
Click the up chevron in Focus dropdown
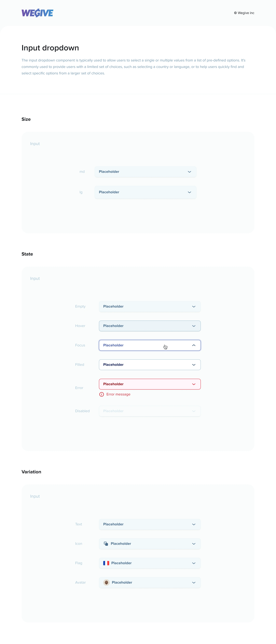pyautogui.click(x=194, y=345)
